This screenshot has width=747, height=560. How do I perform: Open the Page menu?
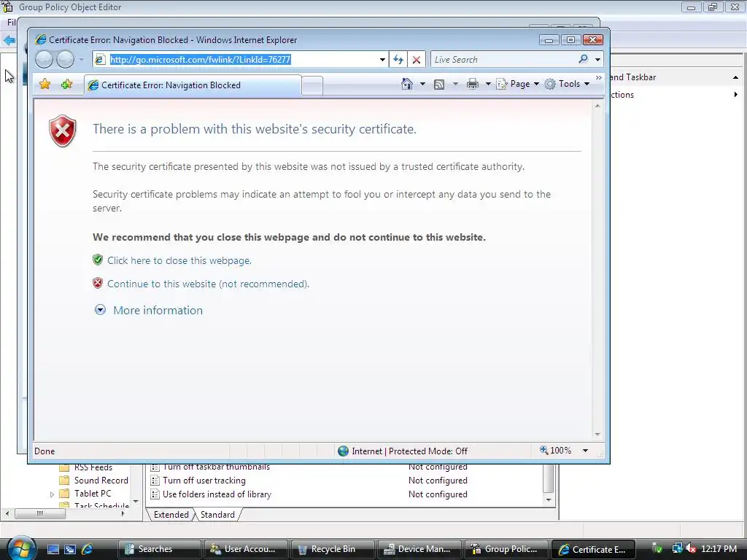[x=519, y=84]
